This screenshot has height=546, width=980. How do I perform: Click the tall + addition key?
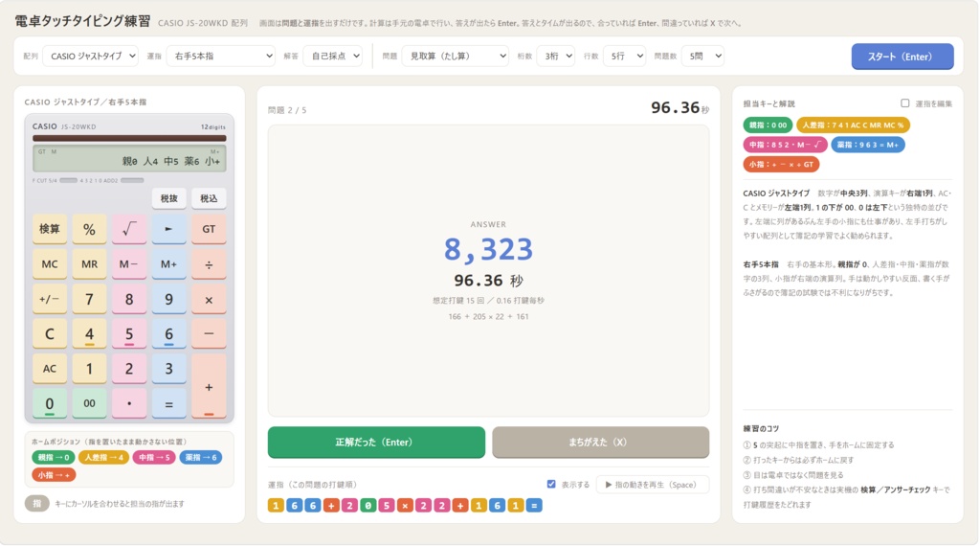(x=209, y=387)
